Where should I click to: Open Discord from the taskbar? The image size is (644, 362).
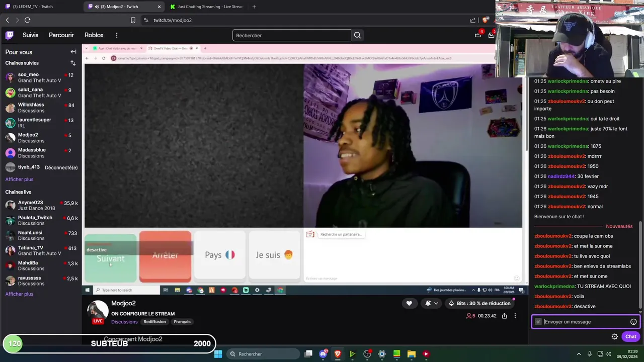pyautogui.click(x=323, y=354)
